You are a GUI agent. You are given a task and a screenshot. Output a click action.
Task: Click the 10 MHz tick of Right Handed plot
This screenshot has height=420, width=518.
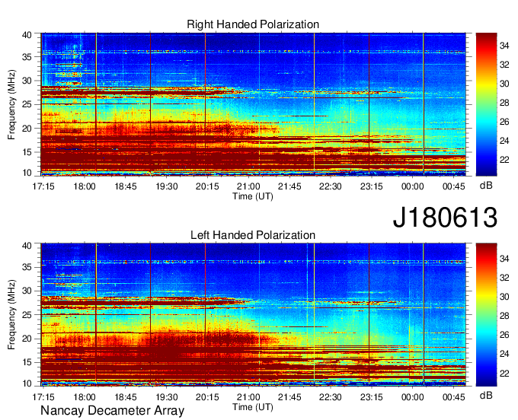point(27,173)
